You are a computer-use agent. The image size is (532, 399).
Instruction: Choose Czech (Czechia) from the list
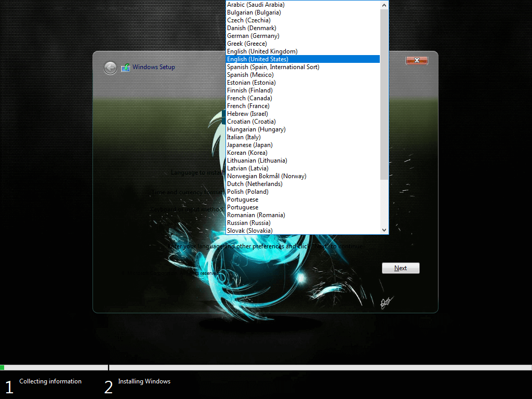tap(303, 20)
